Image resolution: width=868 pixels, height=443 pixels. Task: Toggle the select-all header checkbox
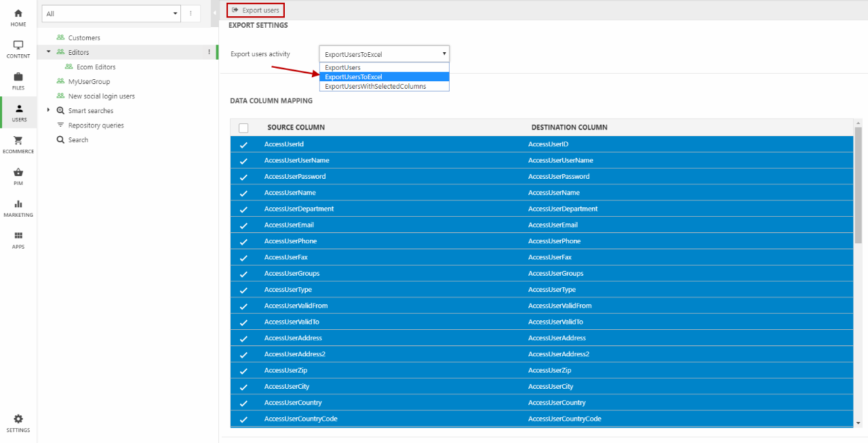(243, 128)
